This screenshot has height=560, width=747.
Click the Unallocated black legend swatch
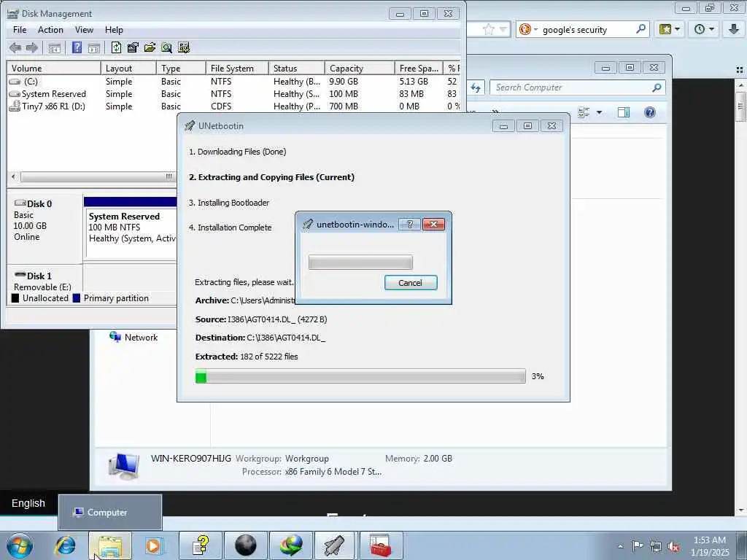coord(15,298)
